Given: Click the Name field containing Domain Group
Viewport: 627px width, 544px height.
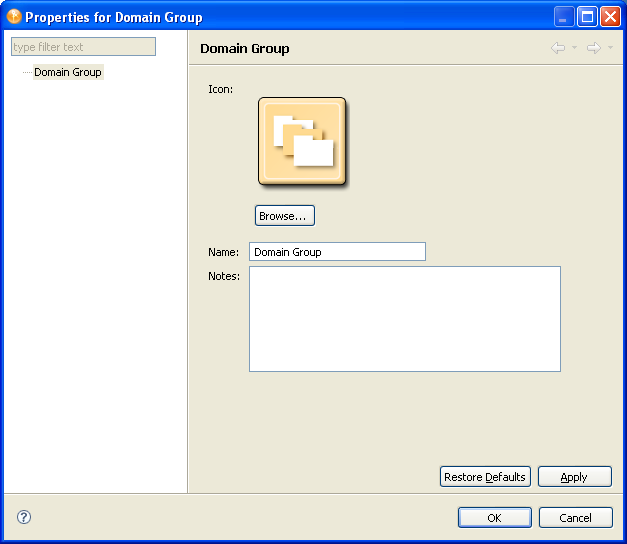Looking at the screenshot, I should click(337, 252).
